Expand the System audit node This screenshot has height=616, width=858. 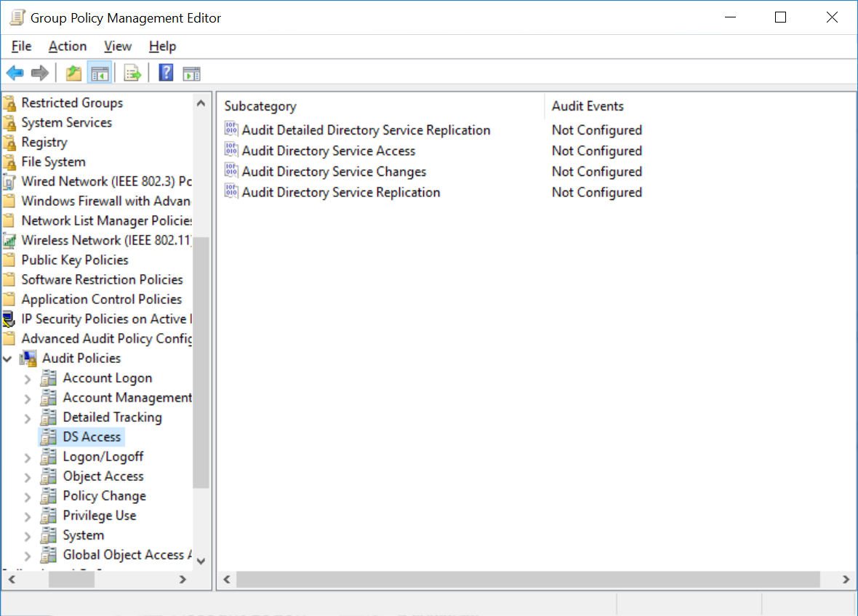click(28, 536)
